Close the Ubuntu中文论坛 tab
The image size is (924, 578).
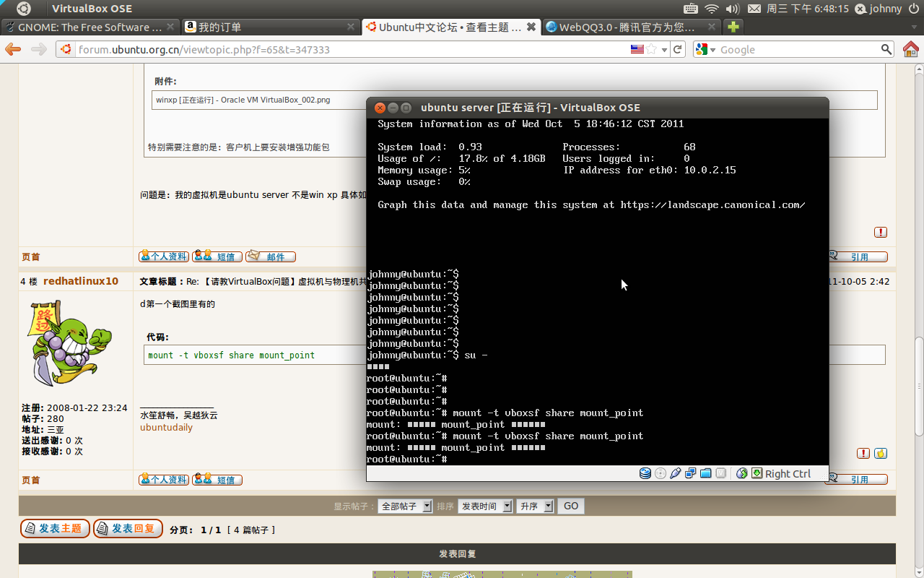click(531, 27)
